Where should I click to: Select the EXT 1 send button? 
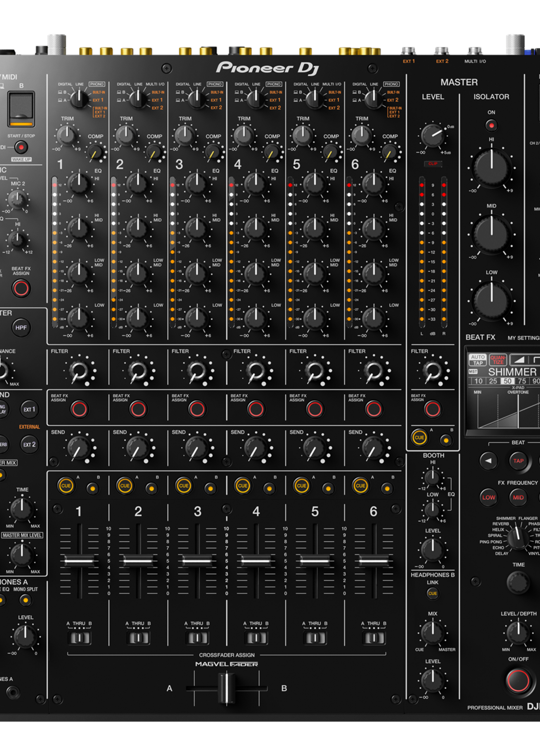(x=29, y=409)
